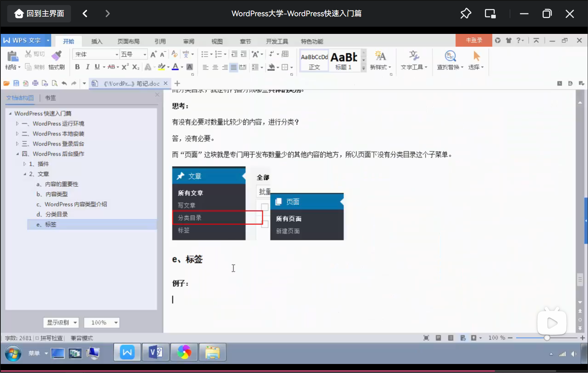Switch to the 视图 ribbon tab
588x373 pixels.
217,41
